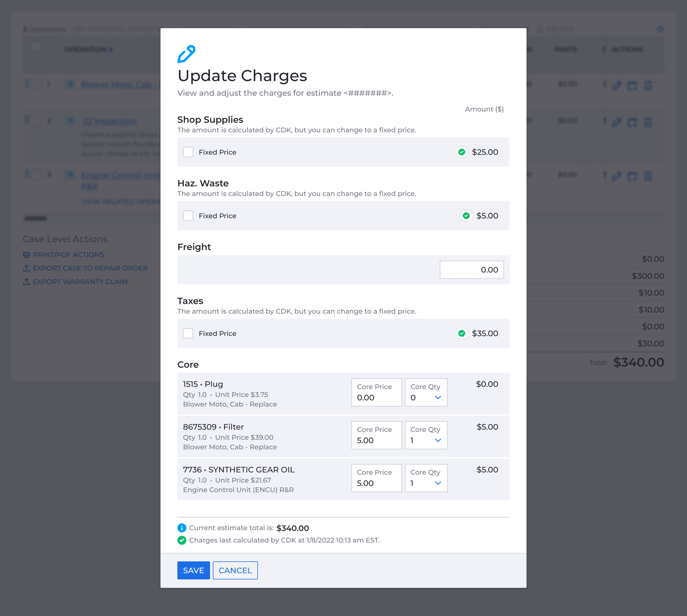This screenshot has width=687, height=616.
Task: Open Core Qty dropdown for 1515 Plug
Action: click(x=426, y=393)
